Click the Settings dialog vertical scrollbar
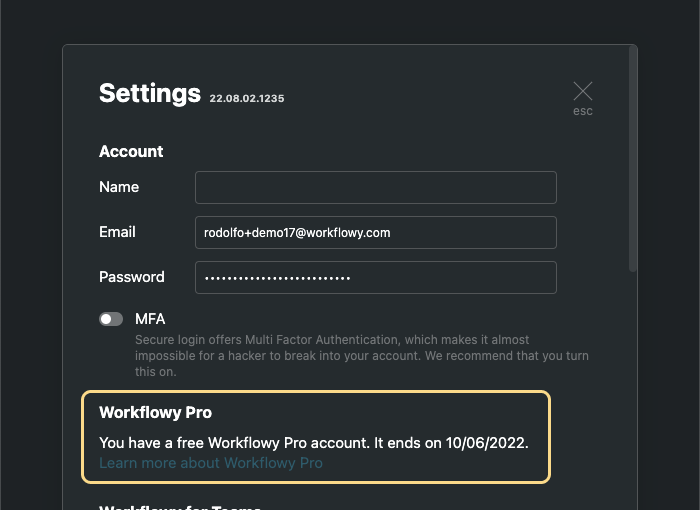 tap(631, 160)
